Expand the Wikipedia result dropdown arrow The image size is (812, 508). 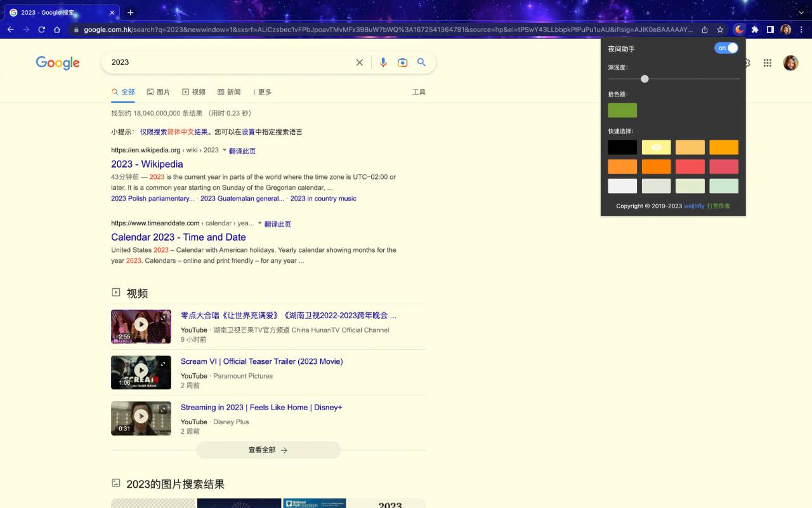click(x=224, y=150)
